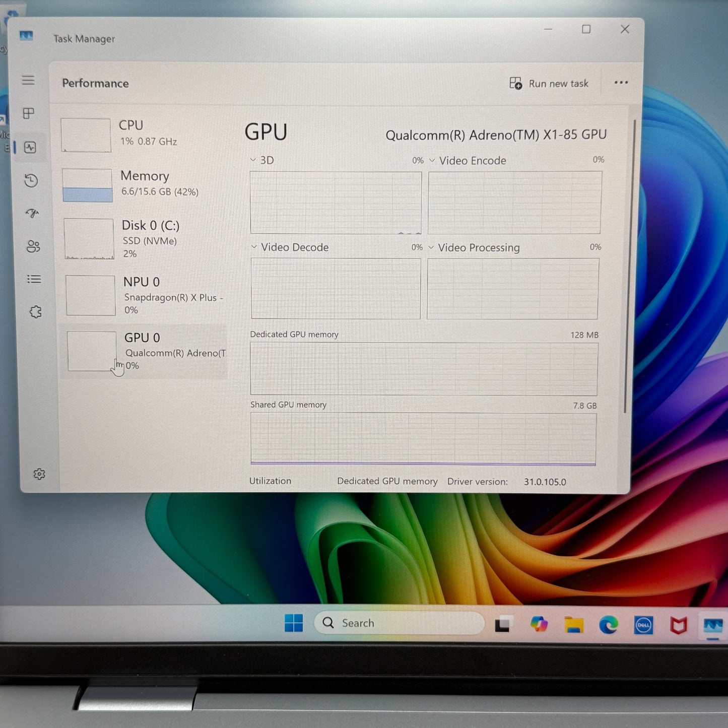Click the taskbar Search input box
The image size is (728, 728).
400,623
